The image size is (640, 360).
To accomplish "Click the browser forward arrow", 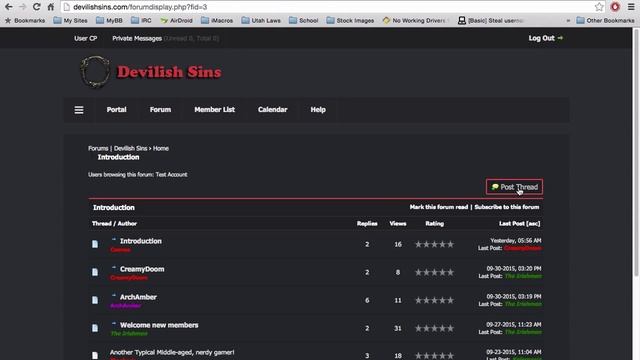I will pyautogui.click(x=22, y=7).
